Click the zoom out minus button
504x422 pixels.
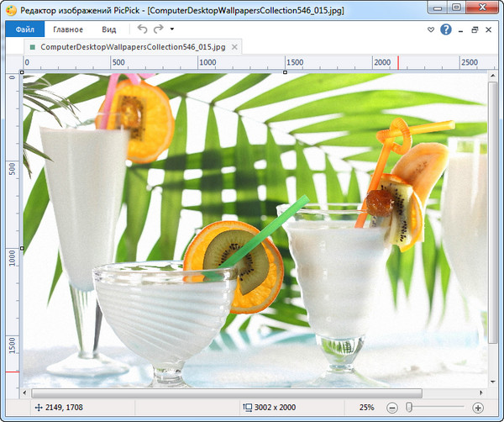[x=393, y=407]
